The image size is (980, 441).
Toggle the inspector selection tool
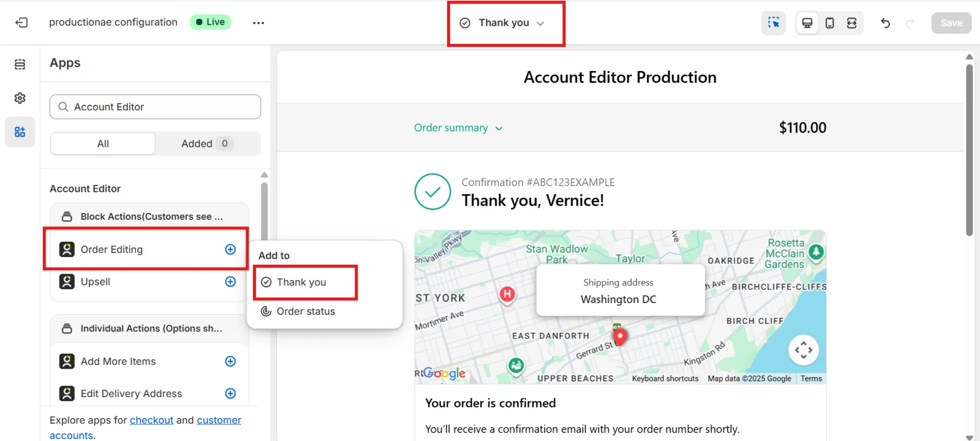coord(774,23)
